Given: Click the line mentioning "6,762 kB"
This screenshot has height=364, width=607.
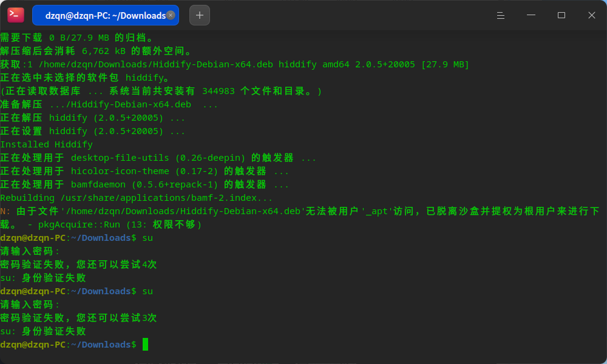Looking at the screenshot, I should coord(96,51).
